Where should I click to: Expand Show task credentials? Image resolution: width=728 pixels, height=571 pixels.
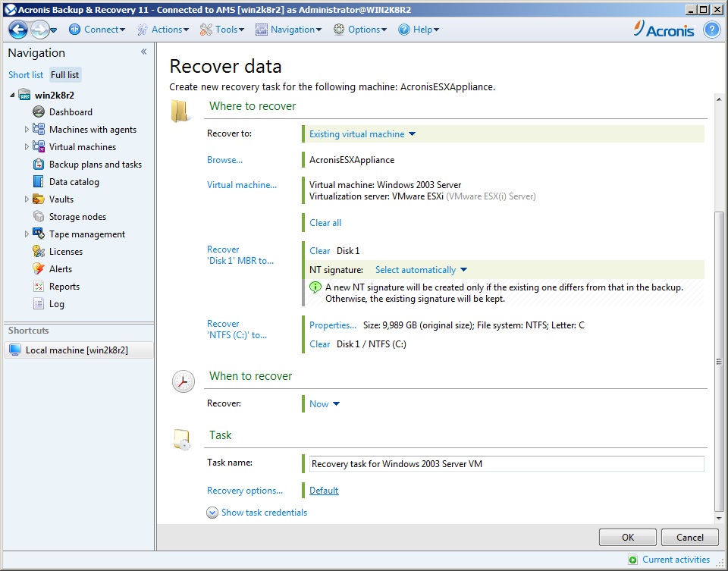pyautogui.click(x=257, y=513)
